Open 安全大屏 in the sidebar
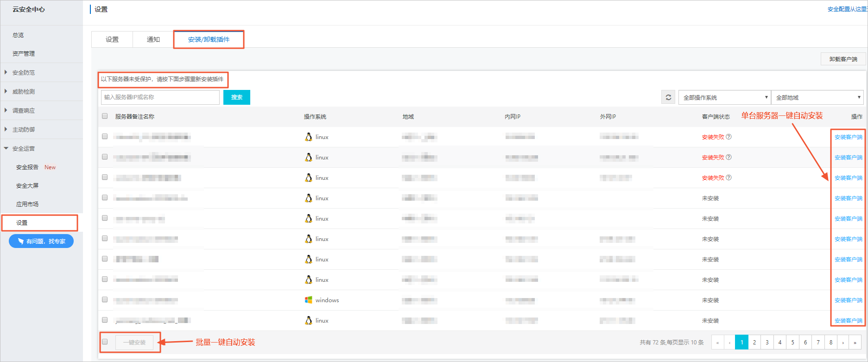Image resolution: width=868 pixels, height=362 pixels. pyautogui.click(x=27, y=186)
